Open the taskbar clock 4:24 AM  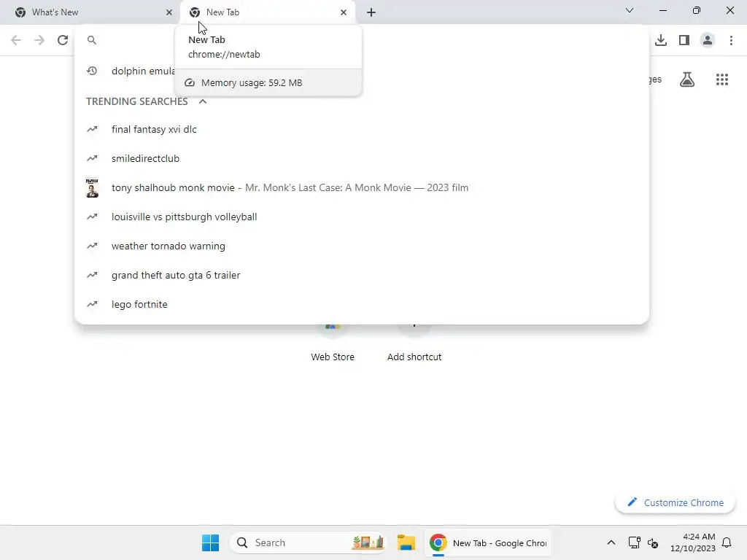693,542
